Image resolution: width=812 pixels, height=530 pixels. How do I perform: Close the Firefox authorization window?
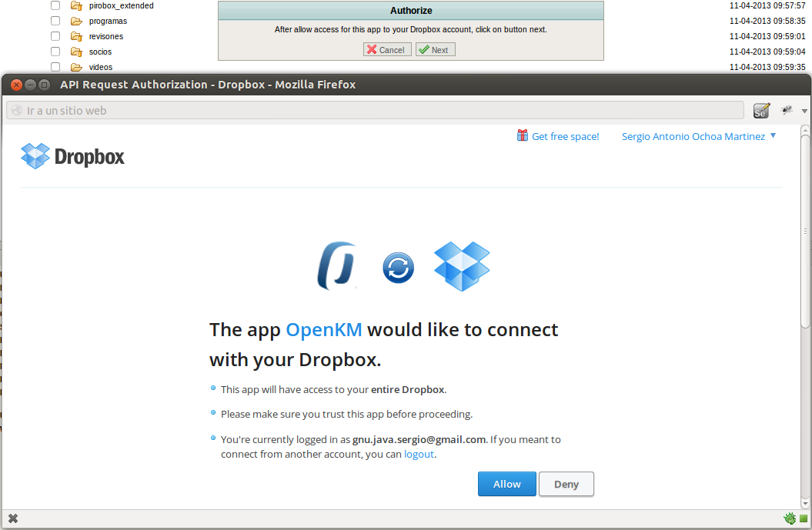coord(16,85)
